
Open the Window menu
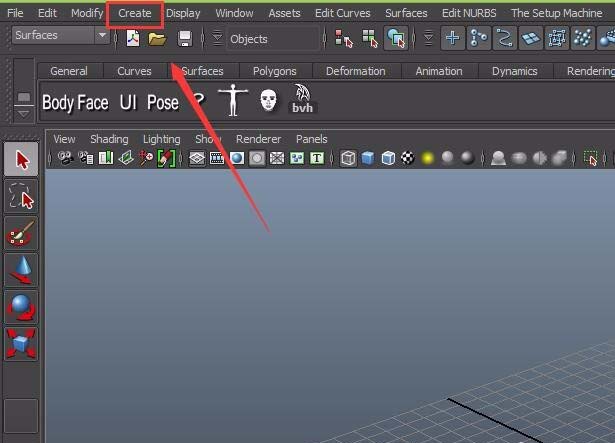[x=234, y=13]
